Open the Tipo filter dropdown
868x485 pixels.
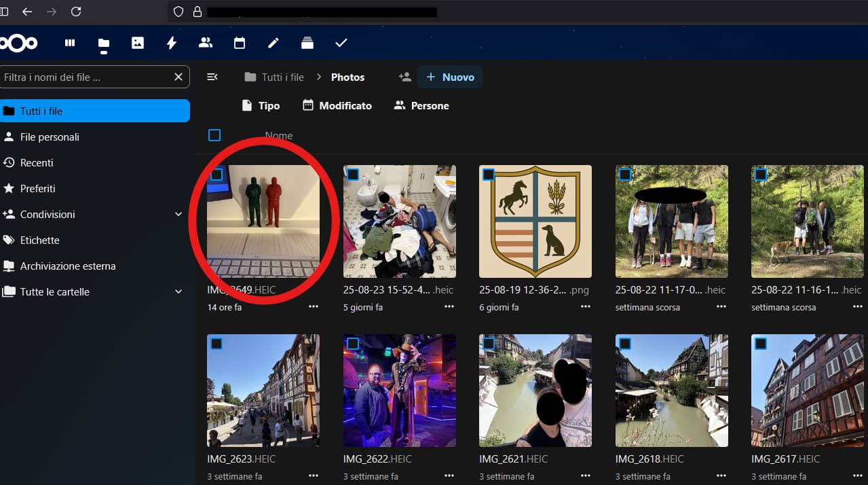click(x=261, y=106)
